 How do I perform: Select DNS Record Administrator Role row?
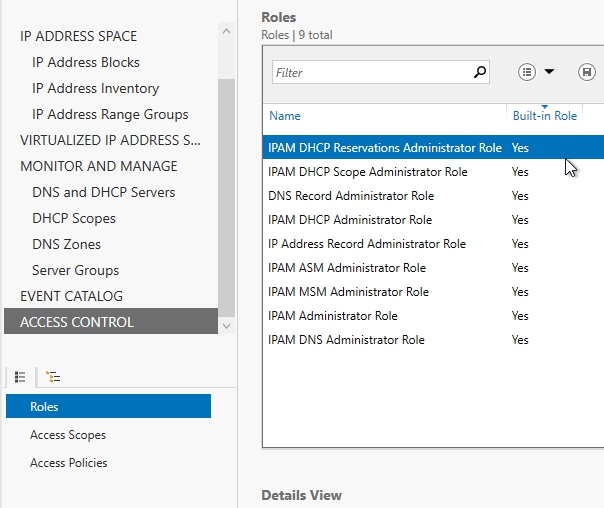tap(351, 196)
